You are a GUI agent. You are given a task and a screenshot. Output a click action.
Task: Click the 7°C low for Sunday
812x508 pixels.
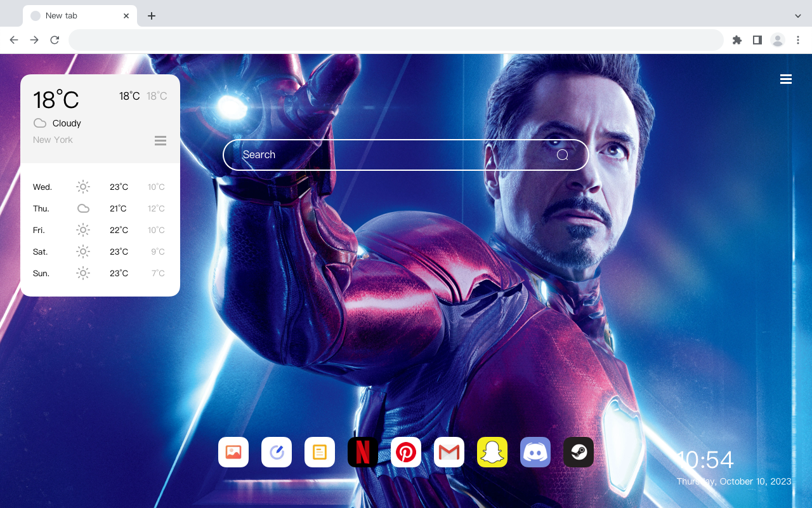point(158,274)
